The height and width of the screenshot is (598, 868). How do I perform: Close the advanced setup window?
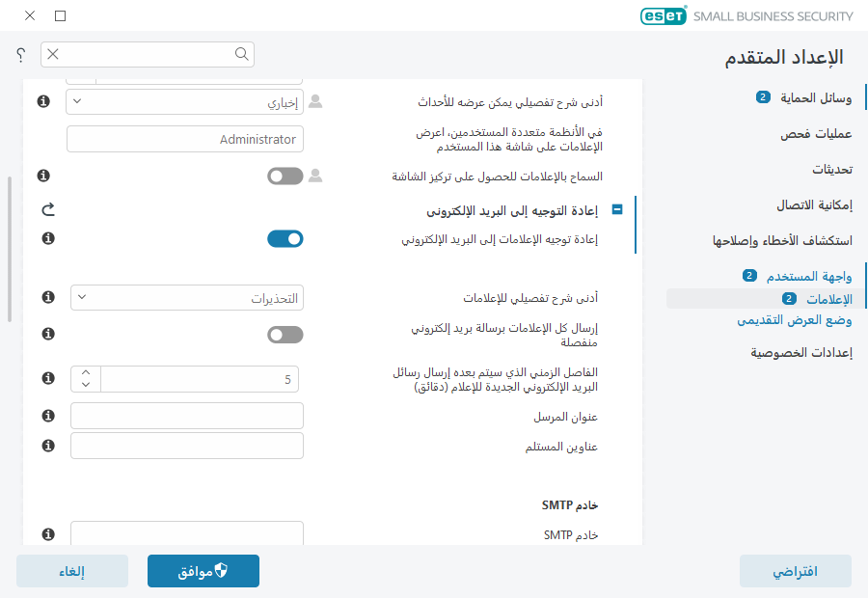tap(30, 15)
